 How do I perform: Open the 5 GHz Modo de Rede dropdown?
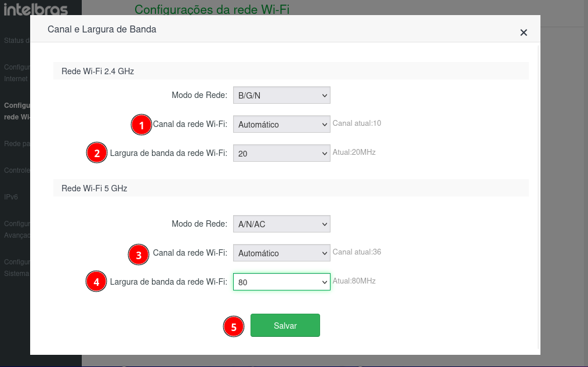pyautogui.click(x=282, y=224)
